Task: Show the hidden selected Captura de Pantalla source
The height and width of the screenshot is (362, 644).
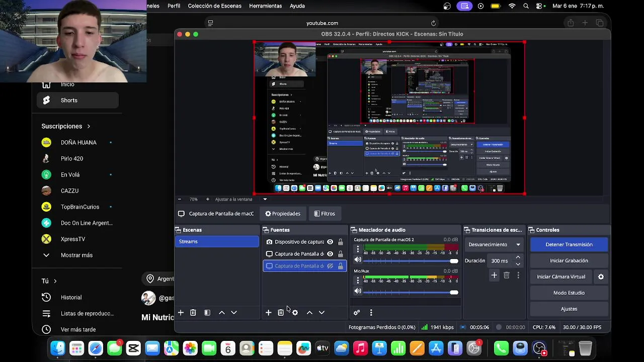Action: (x=330, y=266)
